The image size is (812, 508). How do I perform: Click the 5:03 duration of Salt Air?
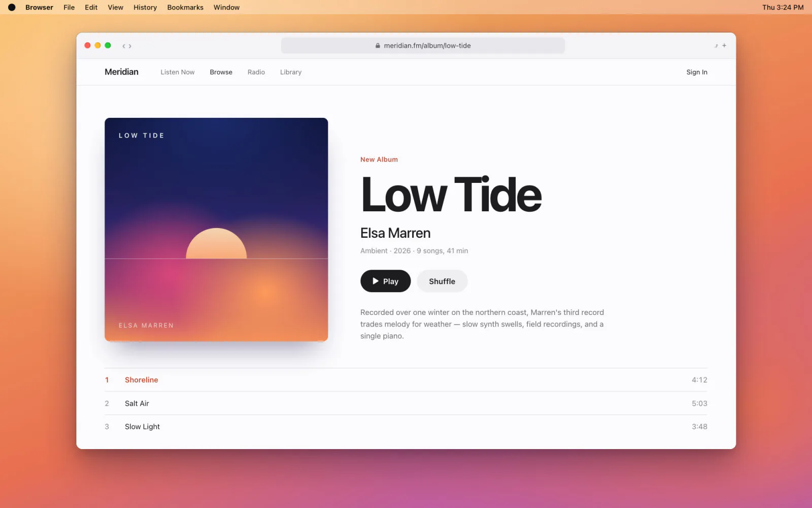tap(699, 403)
